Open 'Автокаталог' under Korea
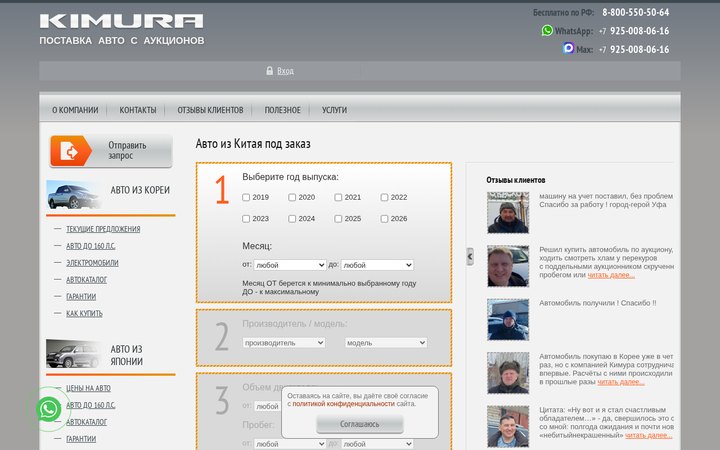 [x=86, y=280]
